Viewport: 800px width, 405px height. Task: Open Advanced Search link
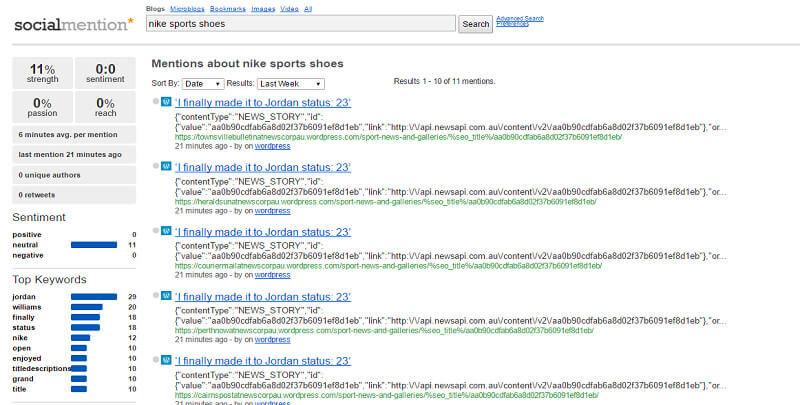coord(520,18)
